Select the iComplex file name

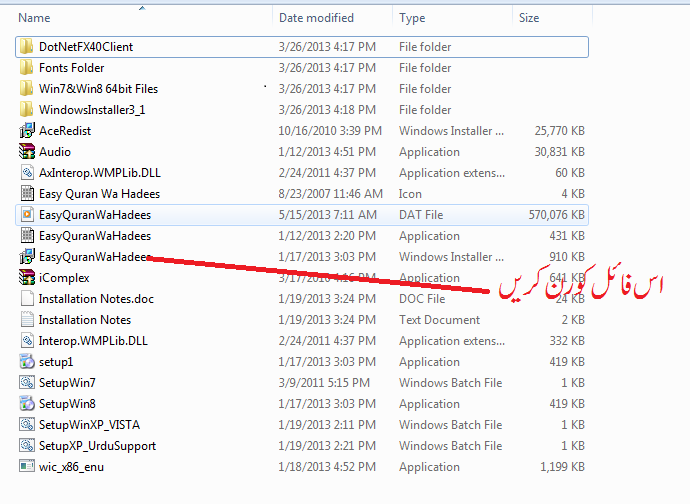point(64,278)
